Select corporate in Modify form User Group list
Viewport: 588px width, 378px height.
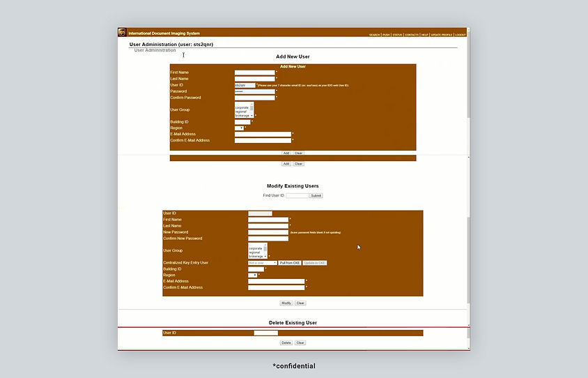point(256,248)
